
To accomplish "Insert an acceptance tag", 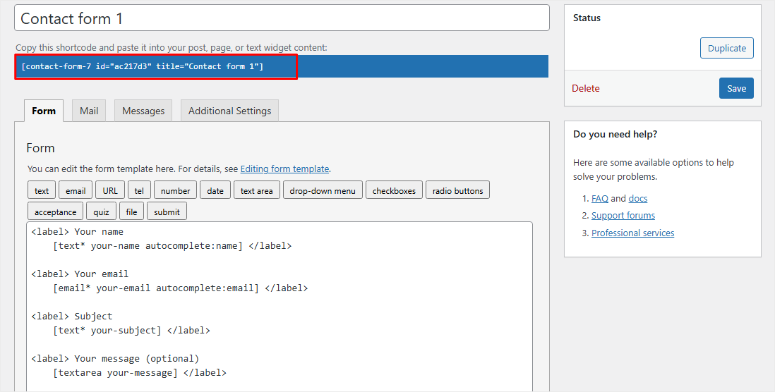I will [55, 212].
